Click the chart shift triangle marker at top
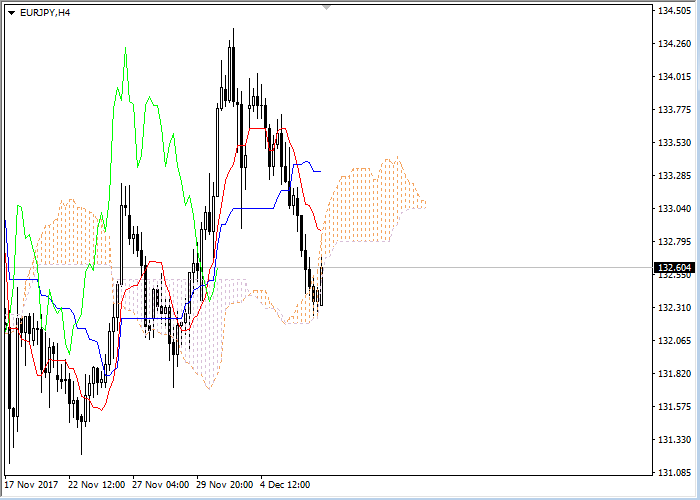The image size is (700, 500). (x=327, y=7)
